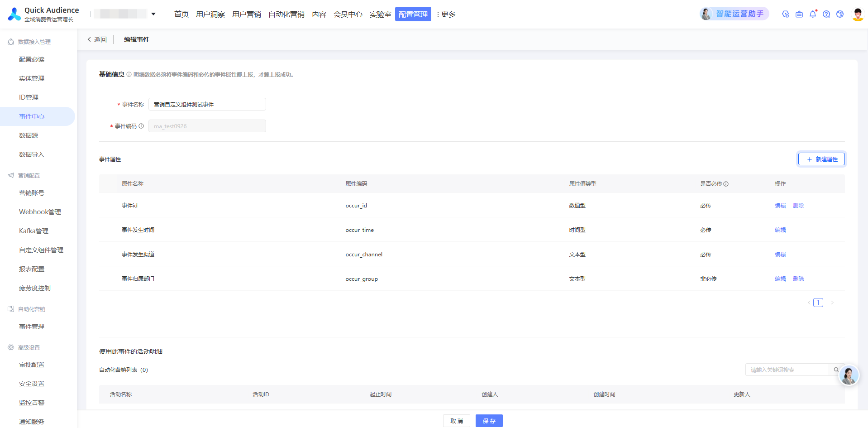Open the 会员中心 menu
The width and height of the screenshot is (868, 428).
point(348,14)
